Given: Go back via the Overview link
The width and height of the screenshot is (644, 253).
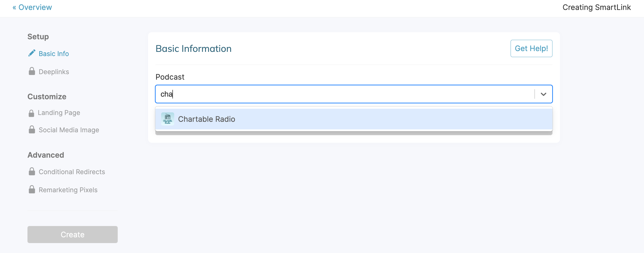Looking at the screenshot, I should (x=35, y=7).
